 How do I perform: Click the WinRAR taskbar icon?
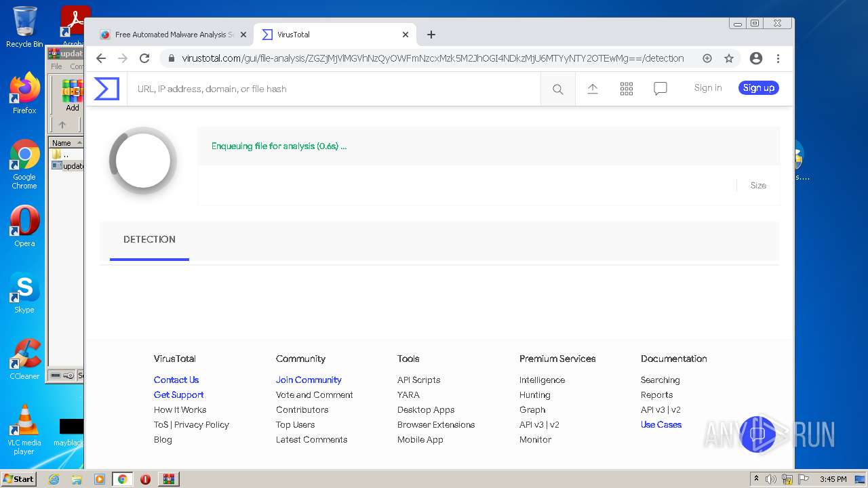point(168,479)
